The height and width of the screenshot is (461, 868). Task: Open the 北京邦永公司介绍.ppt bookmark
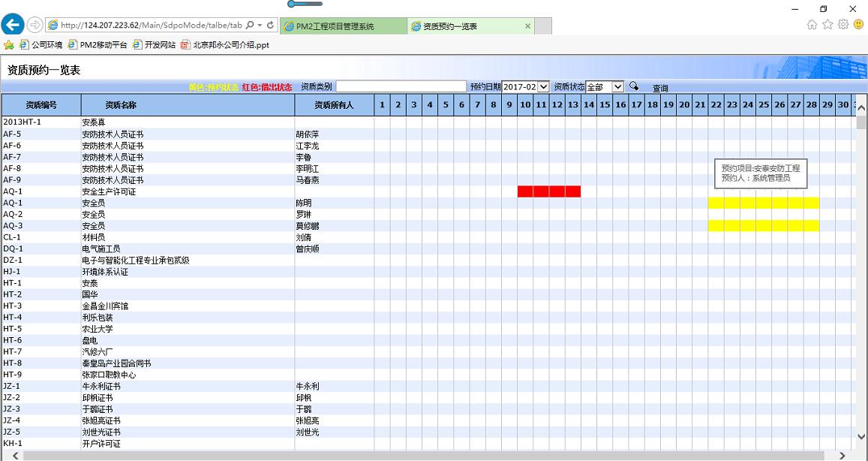click(x=224, y=45)
